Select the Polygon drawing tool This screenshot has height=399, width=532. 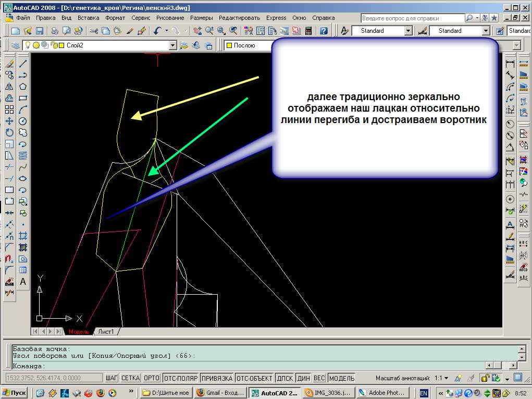[x=23, y=87]
